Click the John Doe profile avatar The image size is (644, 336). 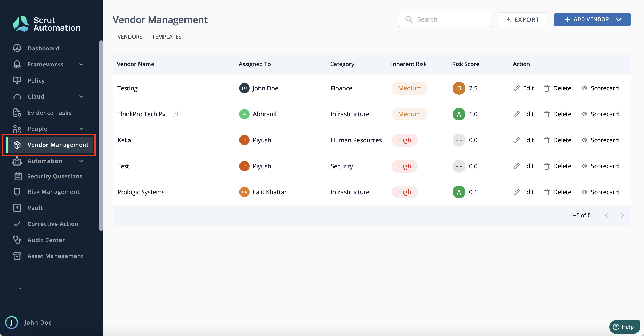coord(11,322)
